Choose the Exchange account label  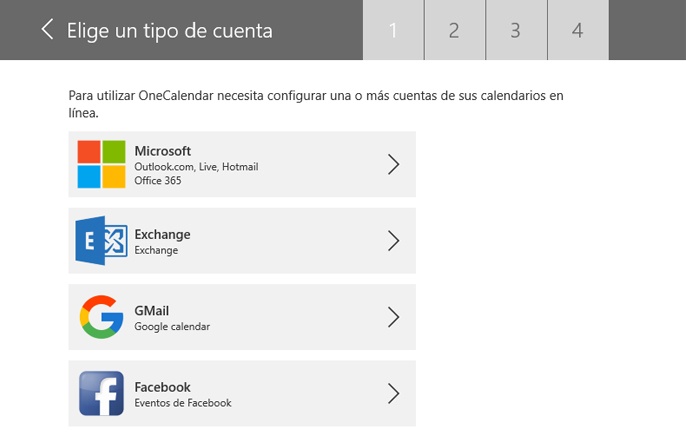[x=162, y=234]
